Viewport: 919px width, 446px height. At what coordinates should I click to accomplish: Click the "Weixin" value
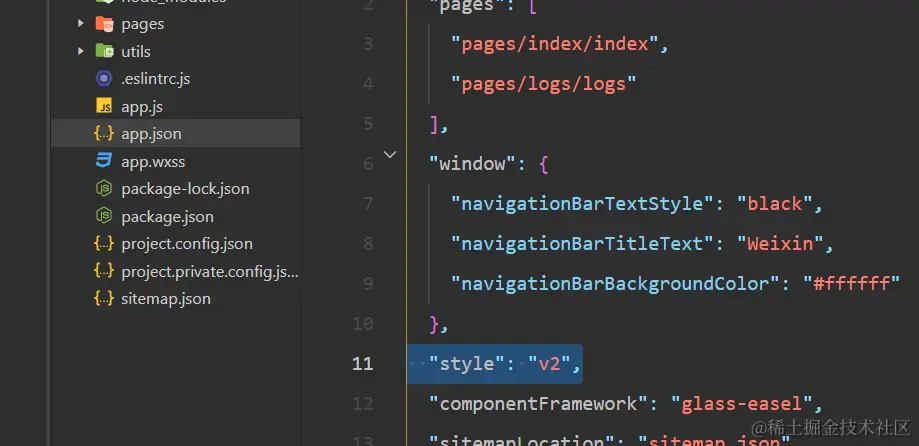coord(780,244)
